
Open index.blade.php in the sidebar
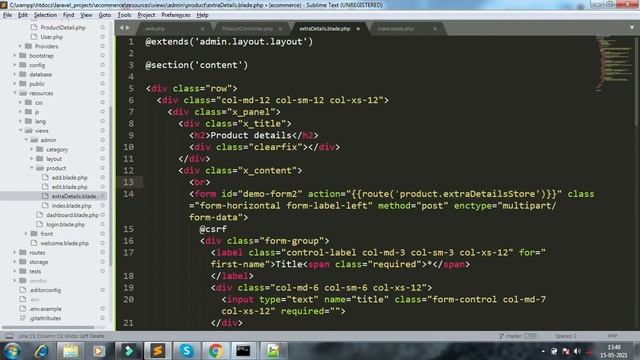71,206
